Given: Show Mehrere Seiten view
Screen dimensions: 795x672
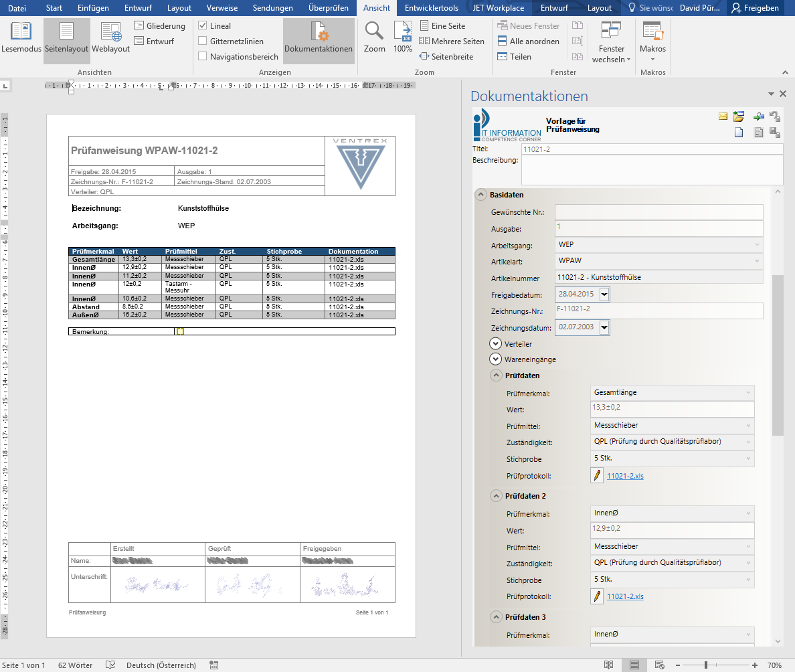Looking at the screenshot, I should [452, 41].
